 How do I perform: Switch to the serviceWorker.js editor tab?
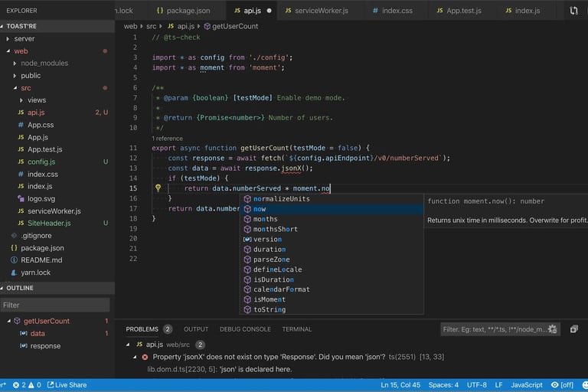click(322, 11)
